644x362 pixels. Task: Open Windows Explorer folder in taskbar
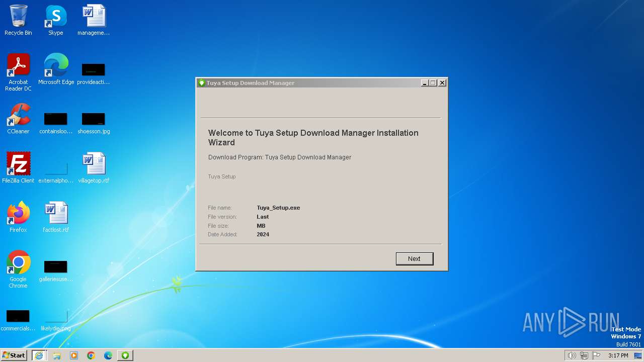(x=57, y=355)
